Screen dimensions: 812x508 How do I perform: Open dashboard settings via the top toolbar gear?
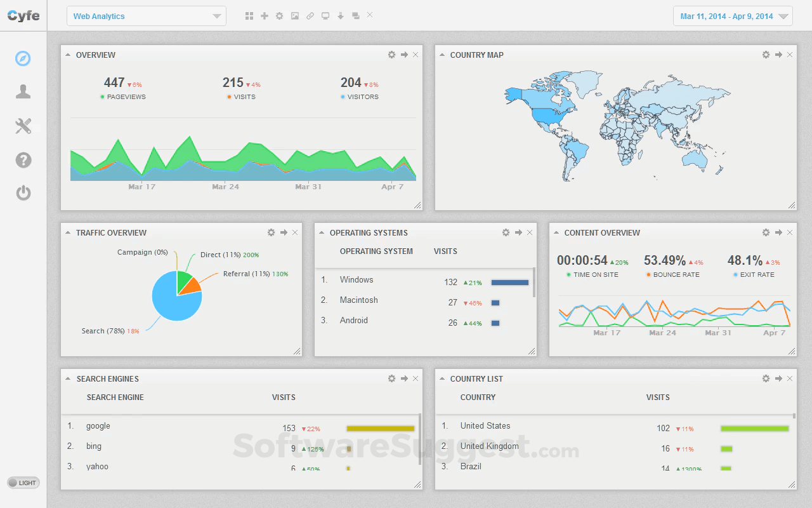pyautogui.click(x=280, y=15)
